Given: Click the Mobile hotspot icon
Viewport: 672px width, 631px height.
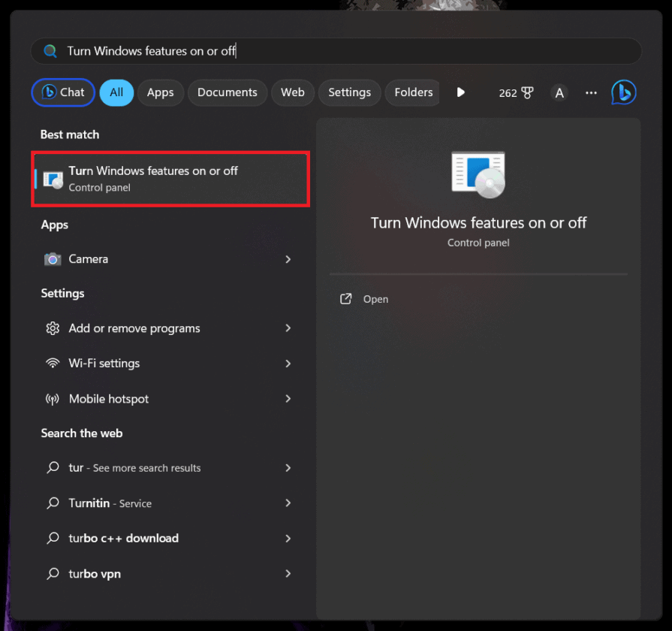Looking at the screenshot, I should pos(53,399).
